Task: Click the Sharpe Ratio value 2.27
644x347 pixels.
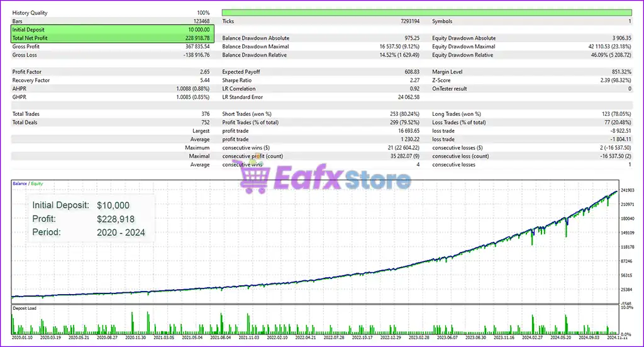Action: [x=415, y=80]
